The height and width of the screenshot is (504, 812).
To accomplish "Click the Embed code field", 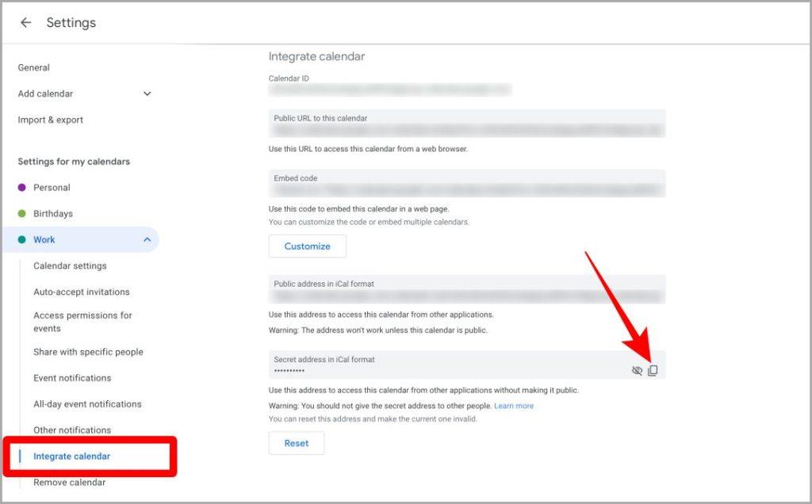I will [x=466, y=183].
